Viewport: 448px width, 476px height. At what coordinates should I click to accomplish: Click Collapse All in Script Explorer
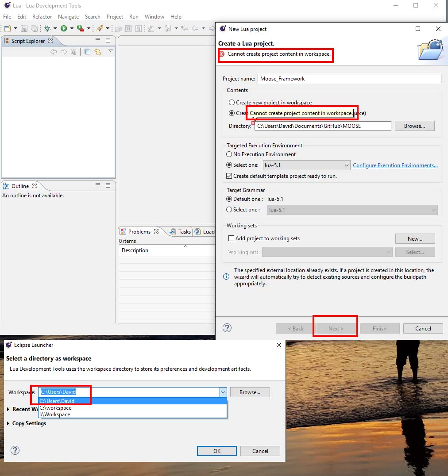(x=88, y=52)
